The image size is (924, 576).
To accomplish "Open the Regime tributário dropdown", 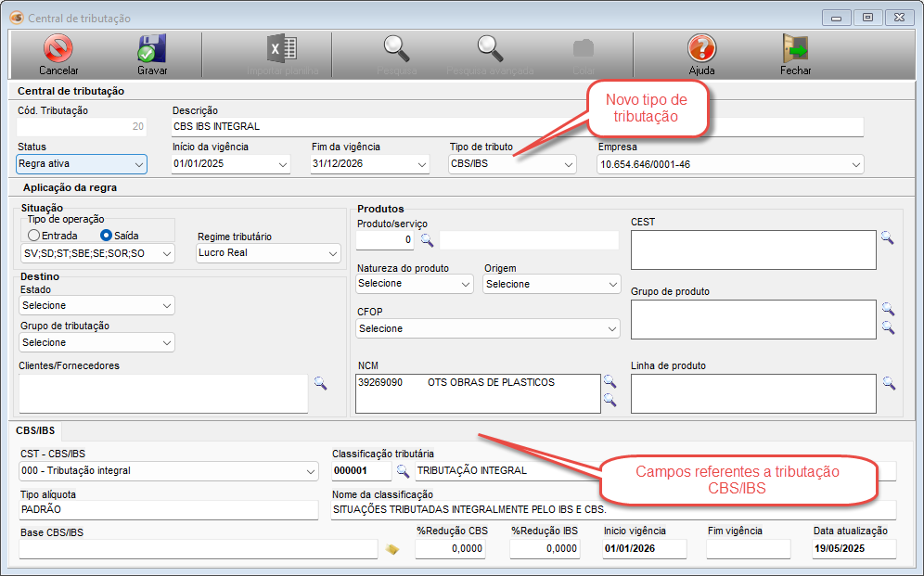I will [x=268, y=253].
